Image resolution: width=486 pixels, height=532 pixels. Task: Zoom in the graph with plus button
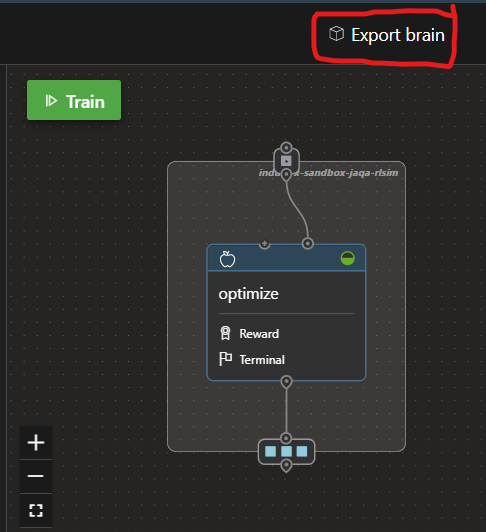pyautogui.click(x=36, y=443)
